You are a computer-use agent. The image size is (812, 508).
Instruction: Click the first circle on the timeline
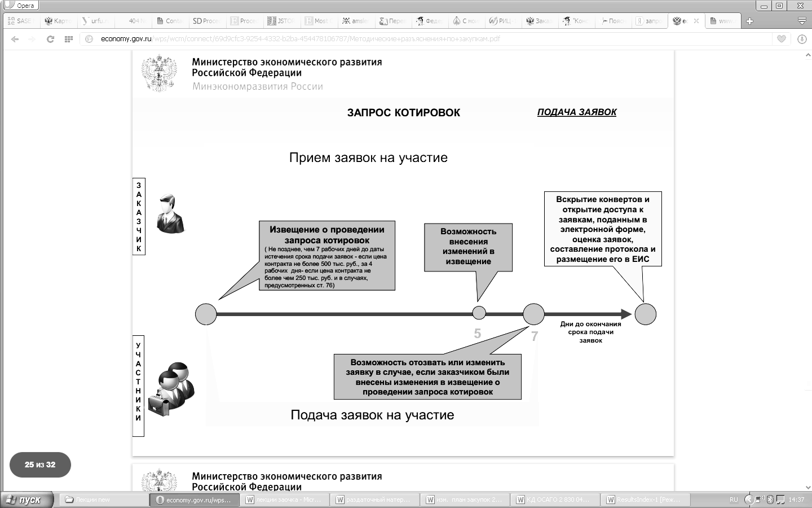click(206, 314)
